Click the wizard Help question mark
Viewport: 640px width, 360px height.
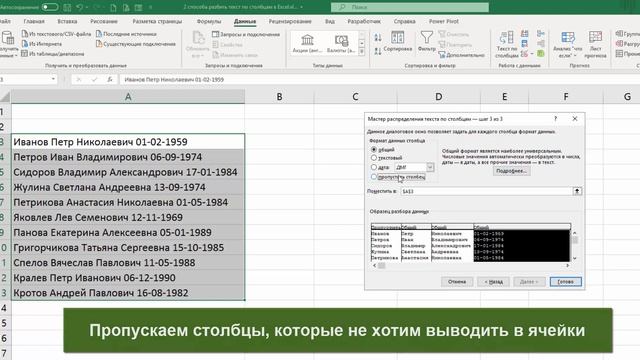click(x=555, y=119)
